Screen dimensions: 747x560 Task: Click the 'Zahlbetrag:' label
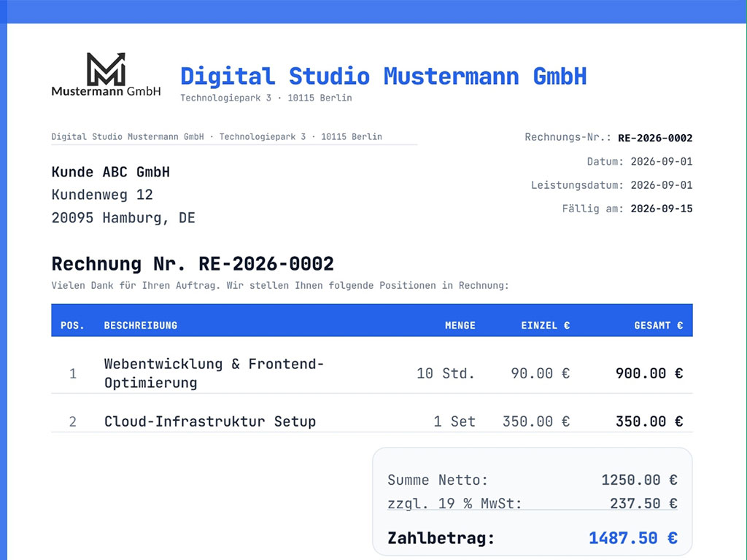coord(441,538)
